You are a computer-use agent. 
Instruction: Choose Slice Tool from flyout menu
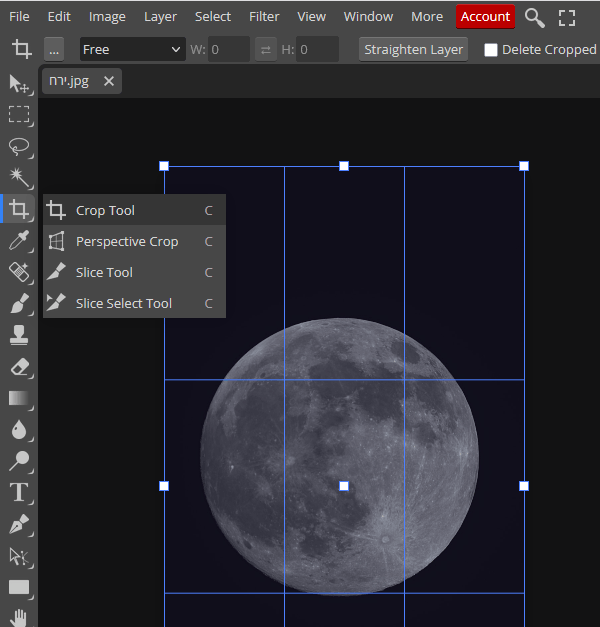click(x=134, y=272)
